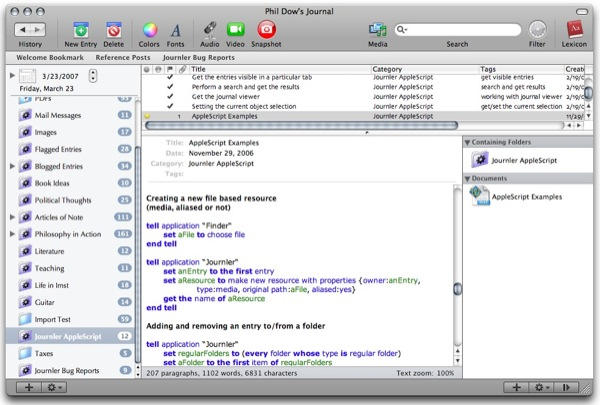Image resolution: width=600 pixels, height=405 pixels.
Task: Click the Text zoom 100% status
Action: coord(425,373)
